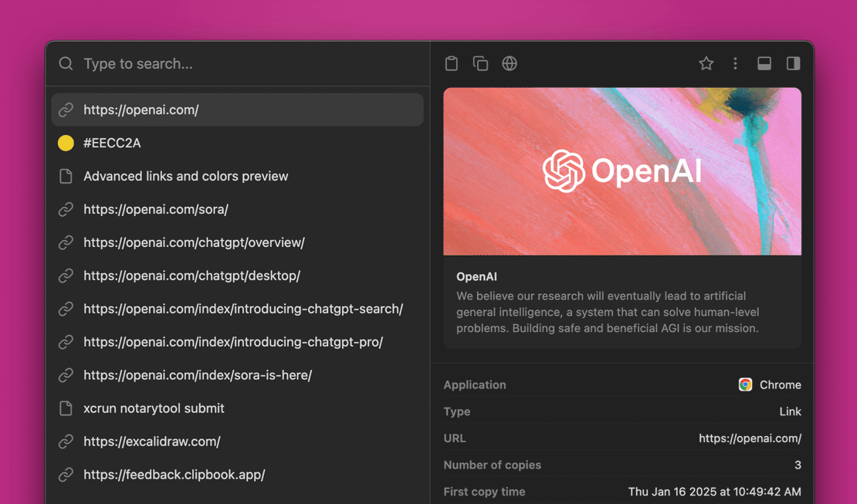
Task: Click link icon beside excalidraw.com entry
Action: pos(66,441)
